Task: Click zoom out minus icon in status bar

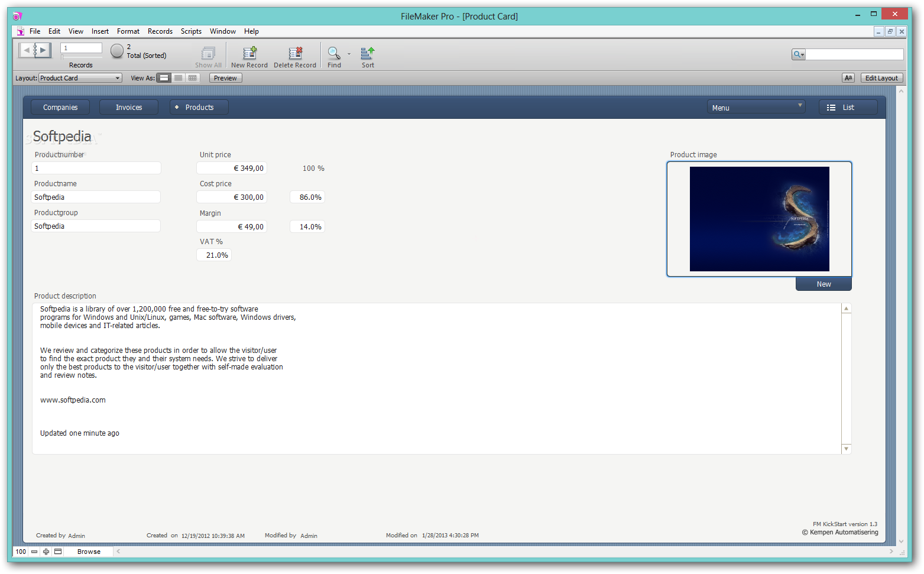Action: point(34,552)
